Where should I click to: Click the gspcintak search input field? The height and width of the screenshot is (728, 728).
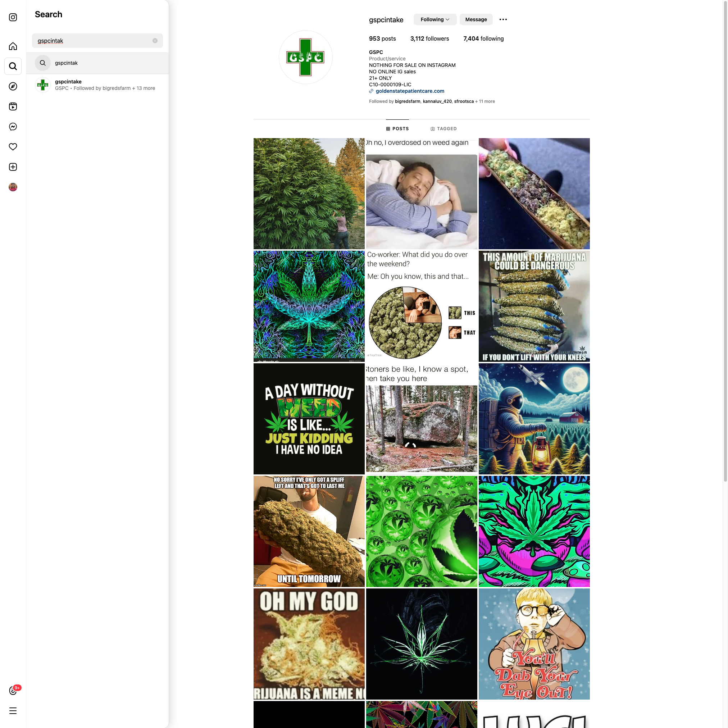pos(97,41)
